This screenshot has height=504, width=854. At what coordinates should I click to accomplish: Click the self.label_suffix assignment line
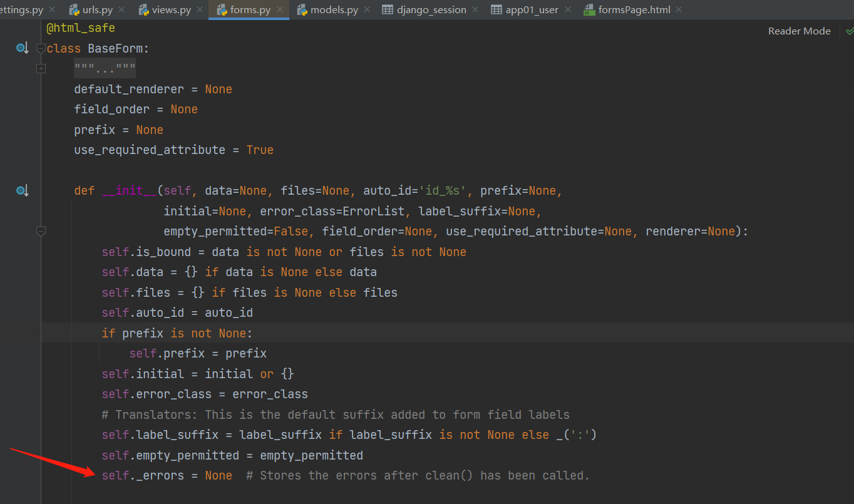[349, 435]
